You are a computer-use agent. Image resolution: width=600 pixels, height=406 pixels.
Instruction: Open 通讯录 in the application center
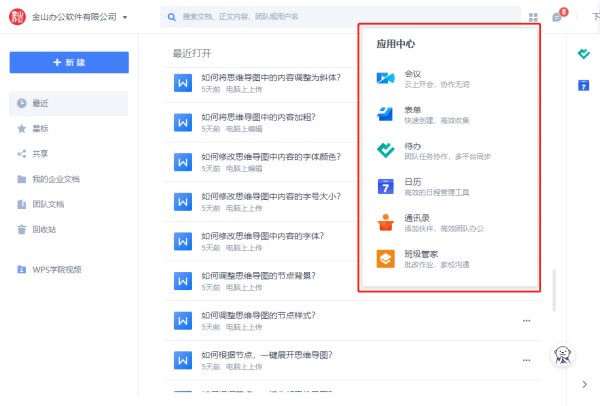(450, 223)
